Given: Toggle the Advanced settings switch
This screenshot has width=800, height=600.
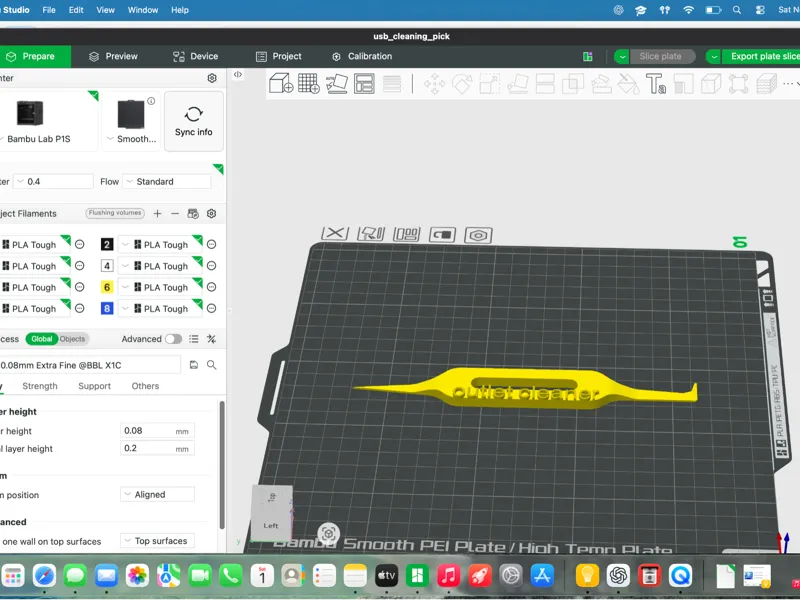Looking at the screenshot, I should point(173,339).
